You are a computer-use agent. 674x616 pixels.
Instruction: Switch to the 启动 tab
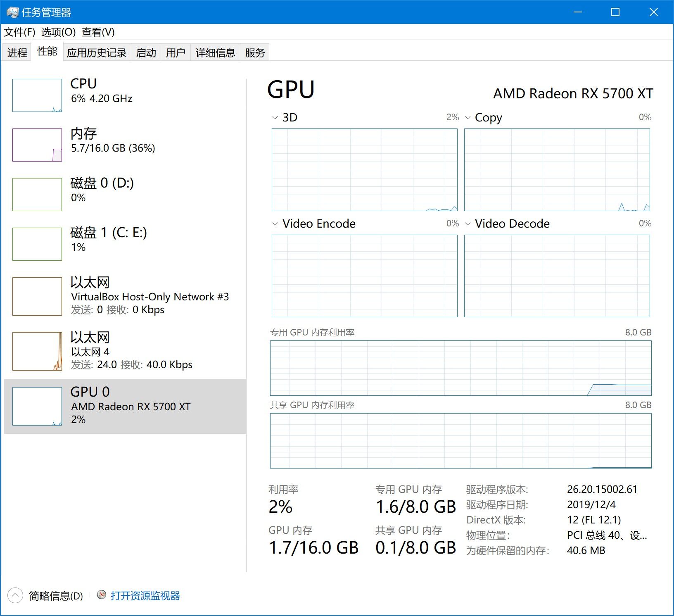point(146,52)
